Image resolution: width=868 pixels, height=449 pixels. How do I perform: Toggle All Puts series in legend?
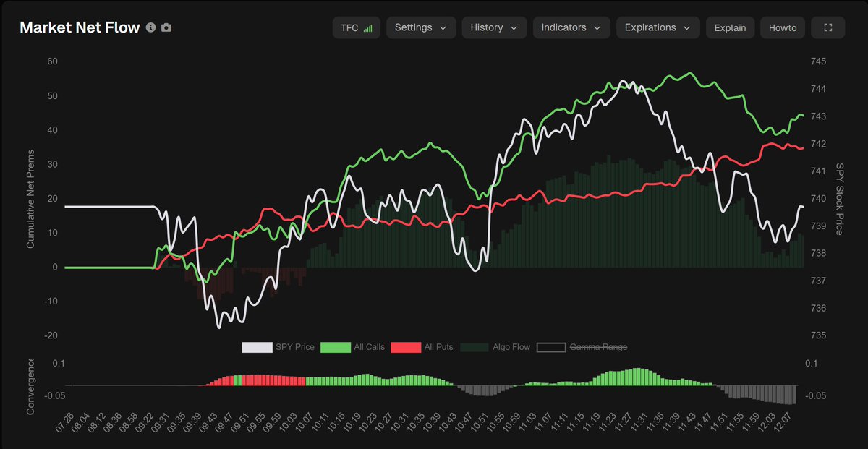point(422,347)
